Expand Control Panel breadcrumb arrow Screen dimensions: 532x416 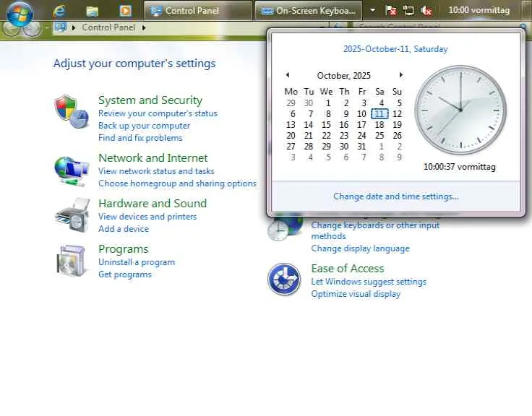coord(144,27)
